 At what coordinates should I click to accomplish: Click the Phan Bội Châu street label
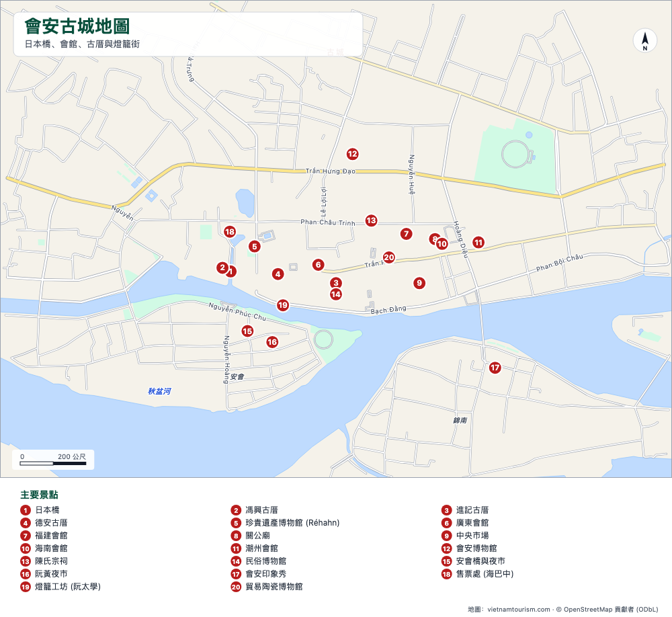[x=560, y=263]
